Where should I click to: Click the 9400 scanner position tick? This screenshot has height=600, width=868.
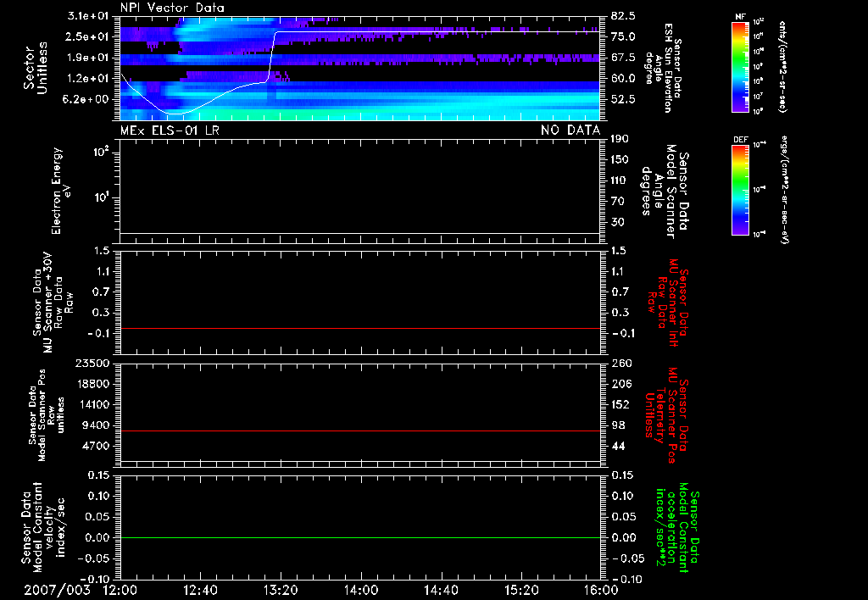pyautogui.click(x=97, y=425)
